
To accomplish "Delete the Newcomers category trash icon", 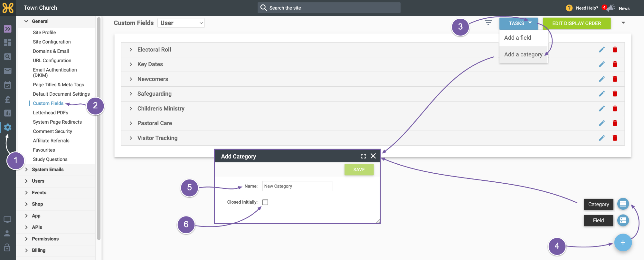I will [615, 79].
